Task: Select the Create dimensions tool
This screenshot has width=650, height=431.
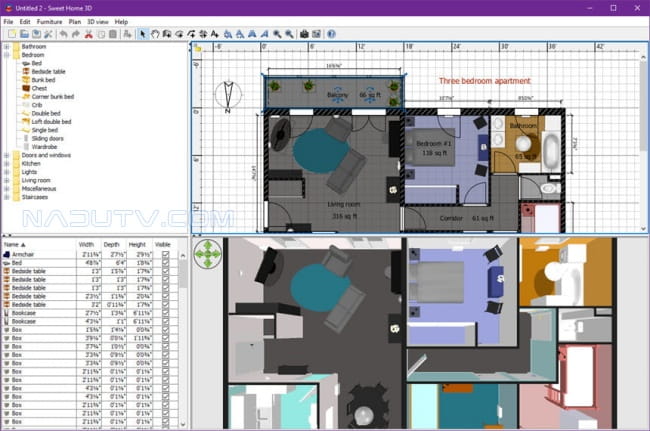Action: coord(203,34)
